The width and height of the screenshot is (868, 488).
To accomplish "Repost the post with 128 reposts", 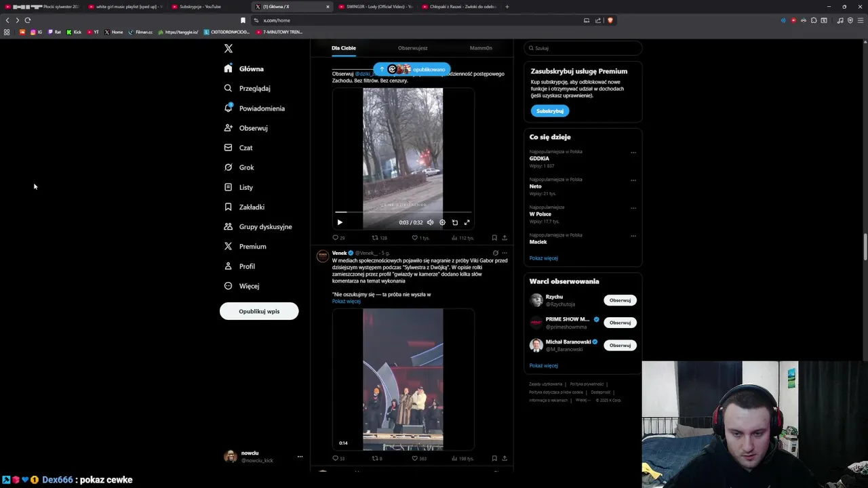I will (x=379, y=238).
